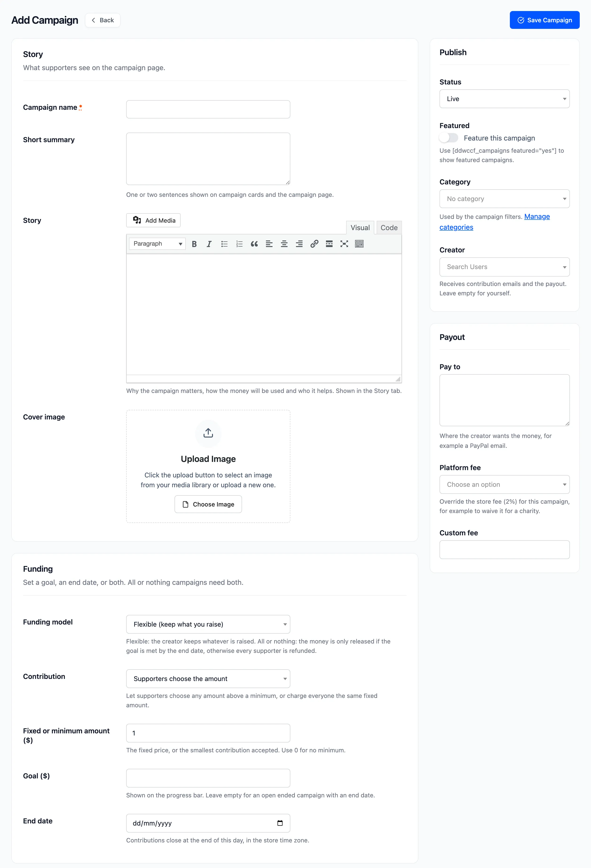Toggle the editor toolbar with keyboard icon
The height and width of the screenshot is (868, 591).
click(359, 244)
